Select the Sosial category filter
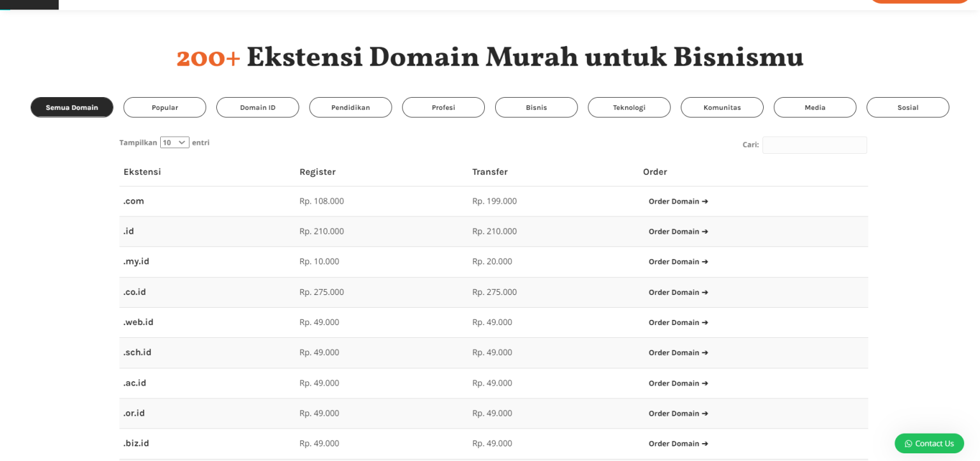980x461 pixels. pyautogui.click(x=907, y=107)
